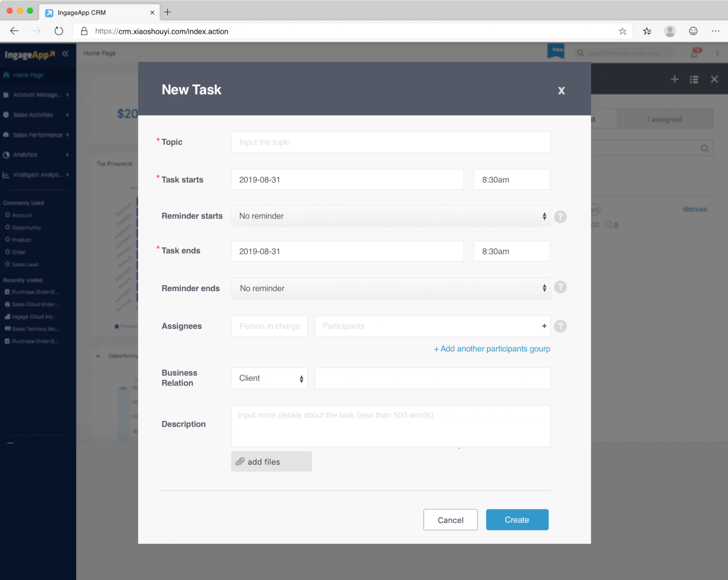Add page to browser favorites star
Screen dimensions: 728x580
(622, 31)
